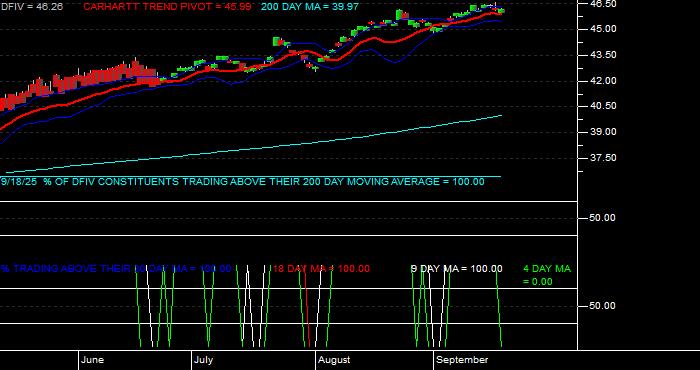This screenshot has height=370, width=700.
Task: Click the 50.00 label in bottom panel
Action: pos(604,306)
